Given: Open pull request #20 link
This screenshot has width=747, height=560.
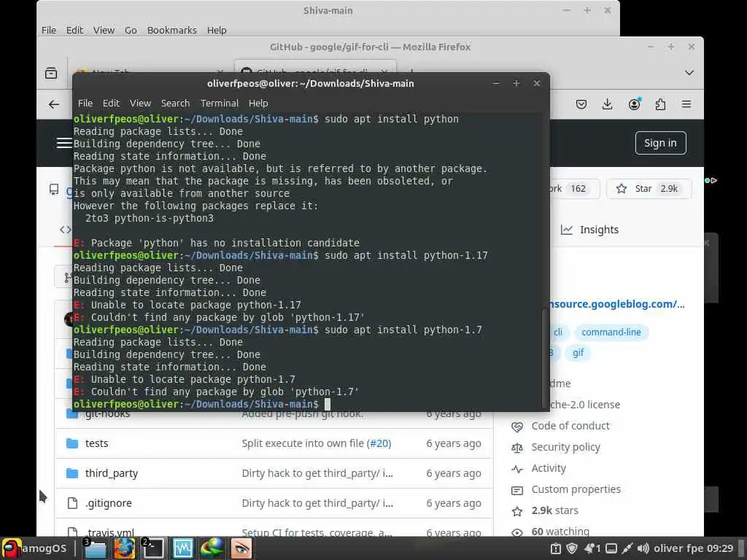Looking at the screenshot, I should [x=379, y=443].
